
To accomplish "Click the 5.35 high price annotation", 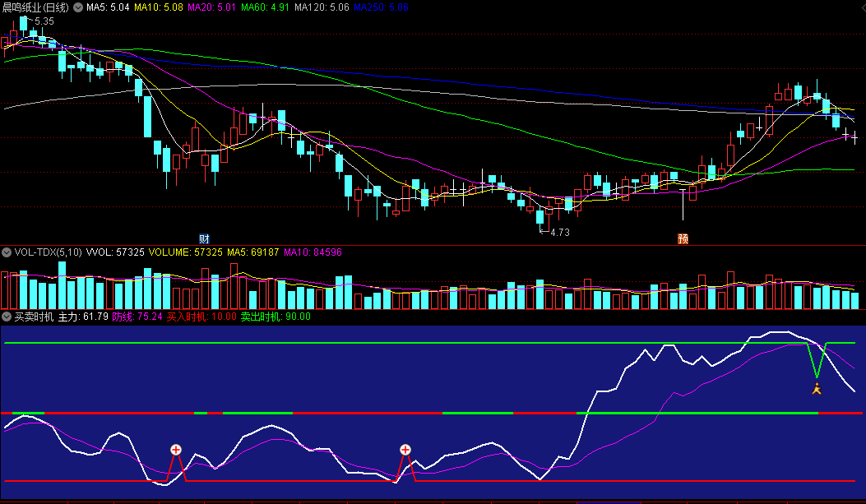I will click(x=44, y=21).
